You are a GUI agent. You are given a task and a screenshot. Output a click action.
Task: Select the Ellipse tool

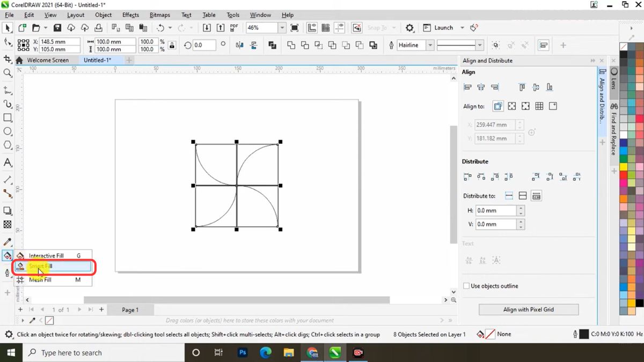click(x=8, y=131)
